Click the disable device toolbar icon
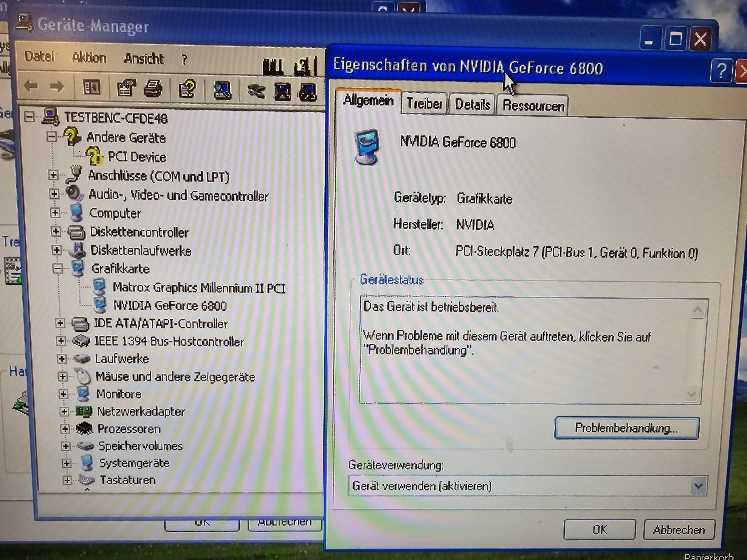 pos(307,92)
